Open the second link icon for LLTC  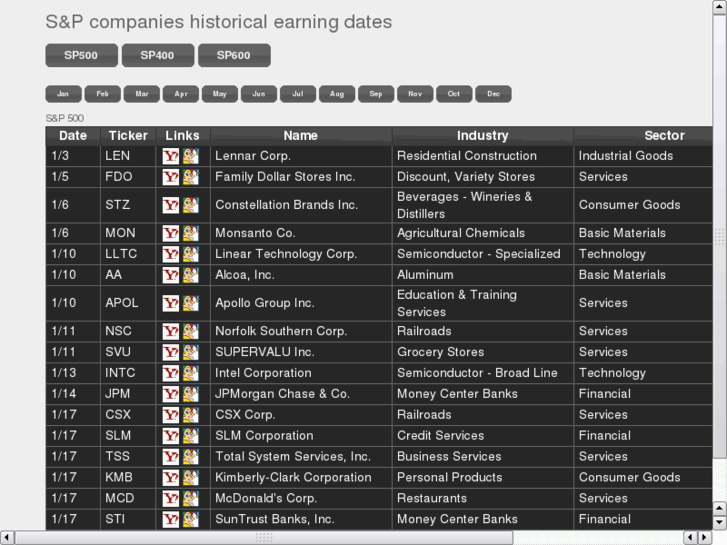click(191, 254)
